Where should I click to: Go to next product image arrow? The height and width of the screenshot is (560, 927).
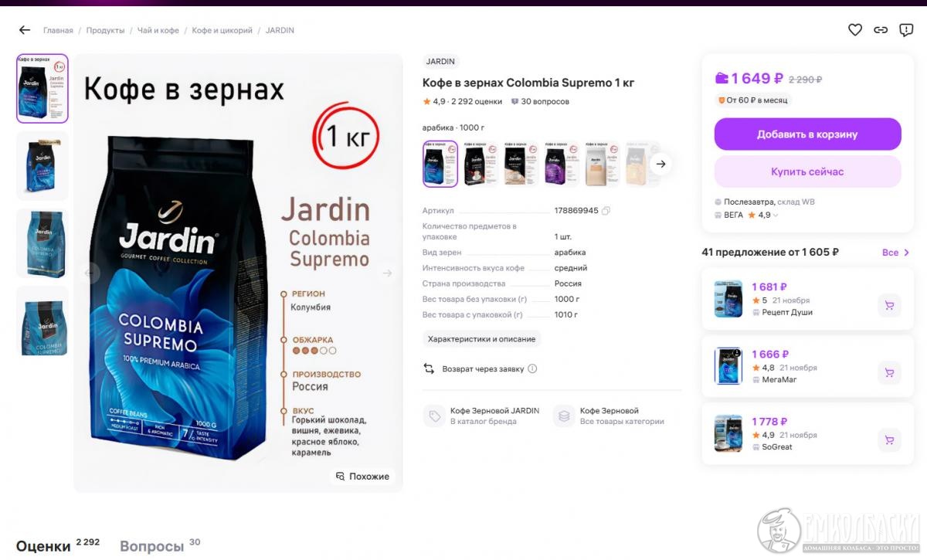click(x=387, y=273)
